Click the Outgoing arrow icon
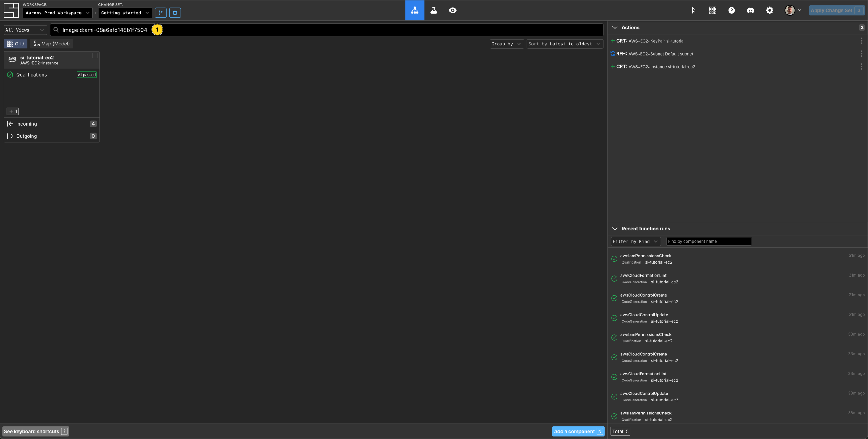The width and height of the screenshot is (868, 439). click(x=10, y=136)
